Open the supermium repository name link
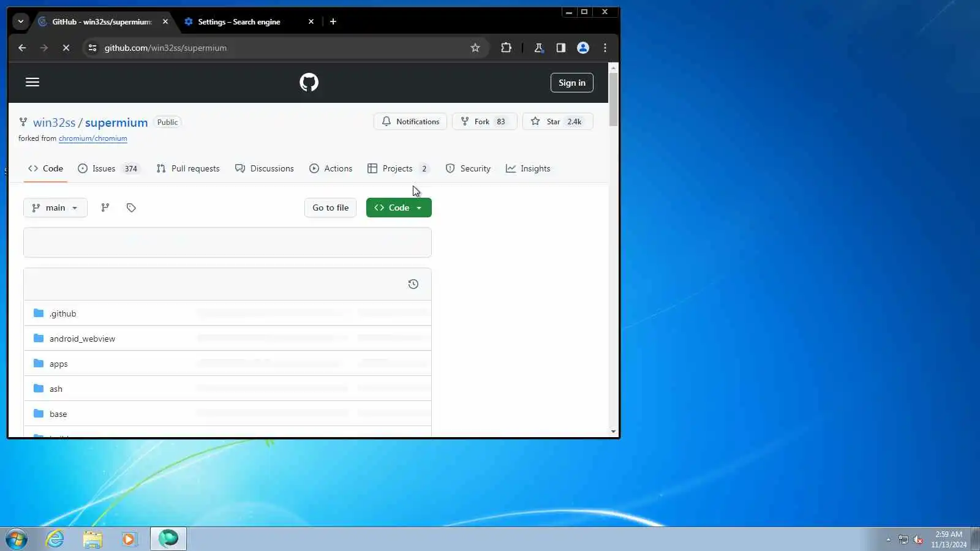 coord(116,122)
